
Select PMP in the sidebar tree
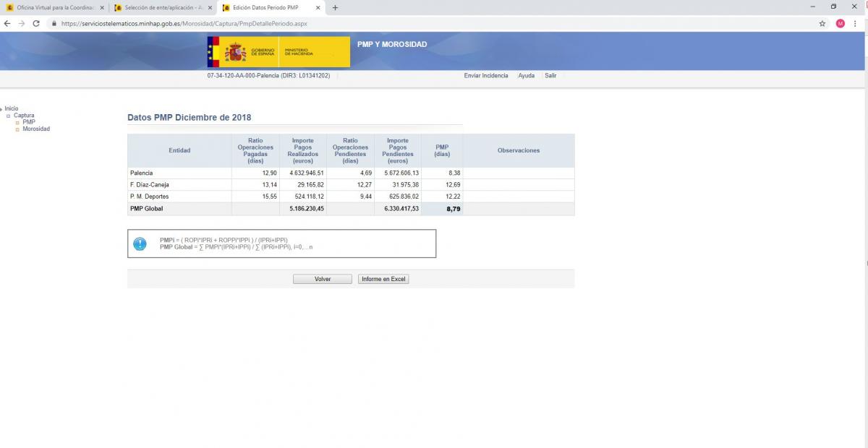click(28, 122)
